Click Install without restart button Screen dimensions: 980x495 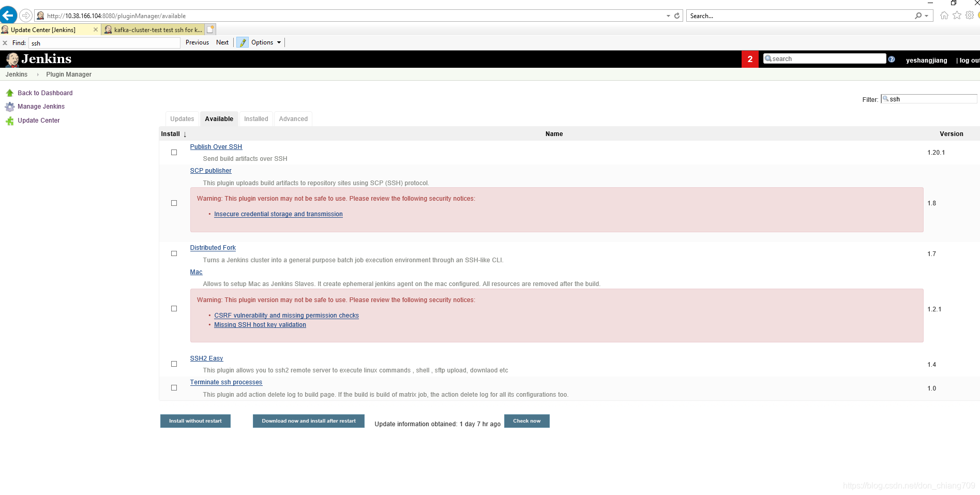195,421
